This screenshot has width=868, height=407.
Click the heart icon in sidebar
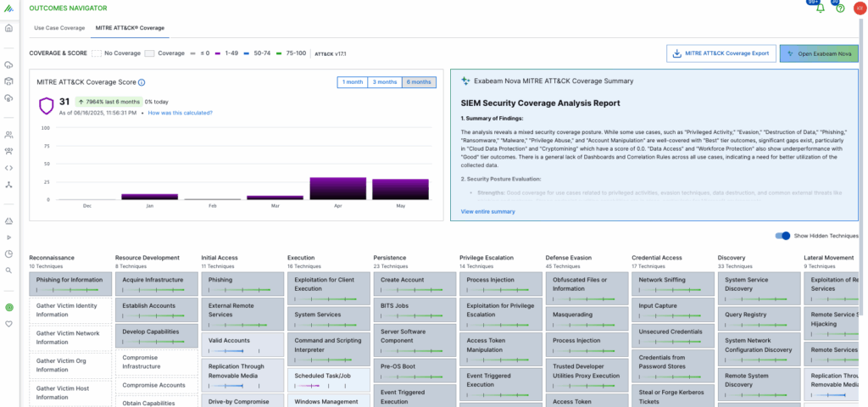click(x=8, y=324)
